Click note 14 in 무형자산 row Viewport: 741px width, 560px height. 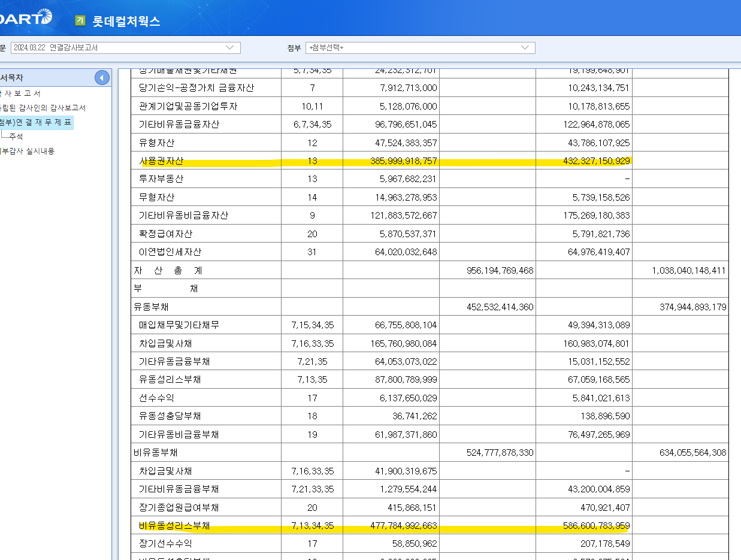[312, 197]
